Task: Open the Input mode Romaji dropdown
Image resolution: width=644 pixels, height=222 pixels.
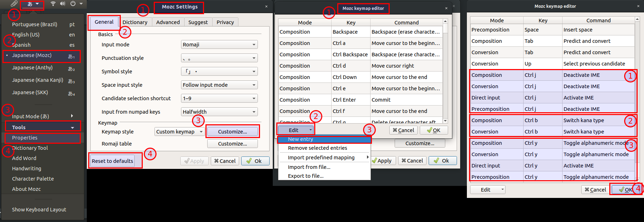Action: tap(219, 45)
